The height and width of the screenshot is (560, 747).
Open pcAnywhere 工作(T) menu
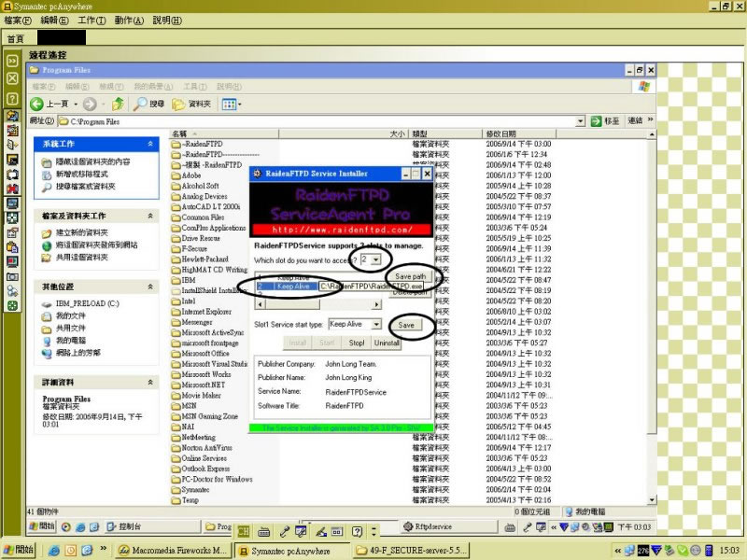point(92,21)
